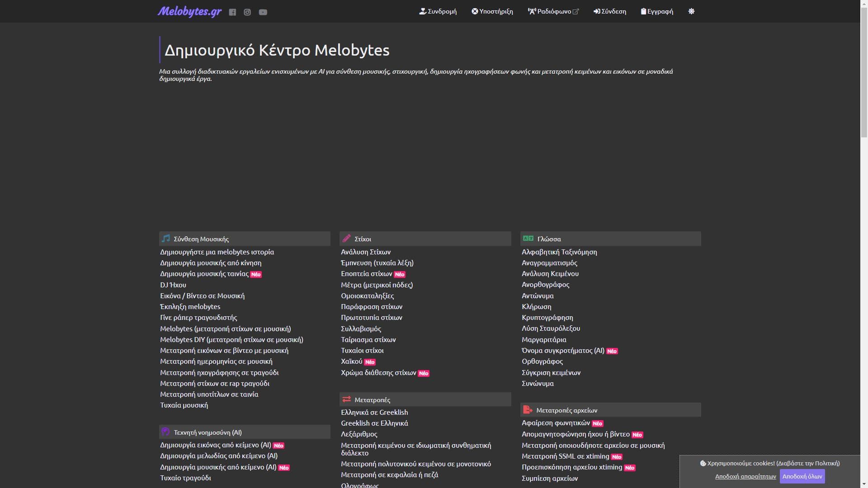Open Δημιουργία μουσικής από κίνηση
Viewport: 868px width, 488px height.
tap(211, 263)
